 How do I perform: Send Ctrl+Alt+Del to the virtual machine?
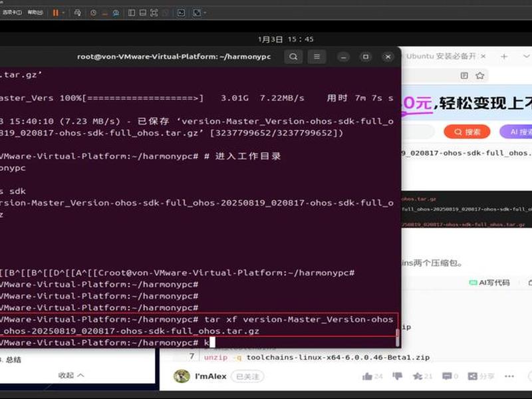(77, 13)
